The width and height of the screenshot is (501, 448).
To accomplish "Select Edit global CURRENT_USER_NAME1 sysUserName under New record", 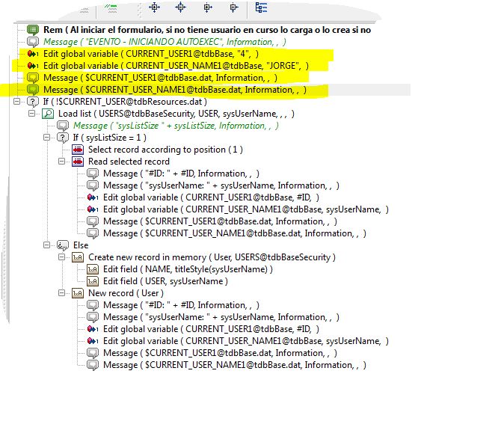I will coord(246,341).
